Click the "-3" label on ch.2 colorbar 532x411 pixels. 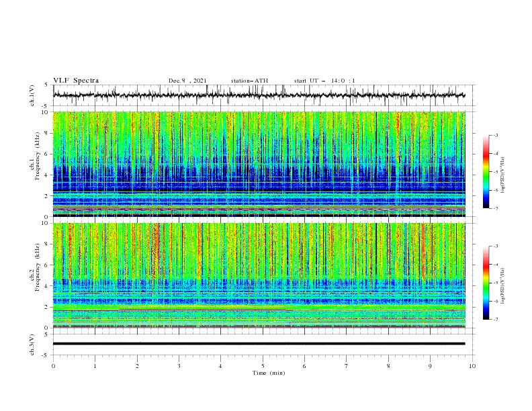click(x=495, y=246)
